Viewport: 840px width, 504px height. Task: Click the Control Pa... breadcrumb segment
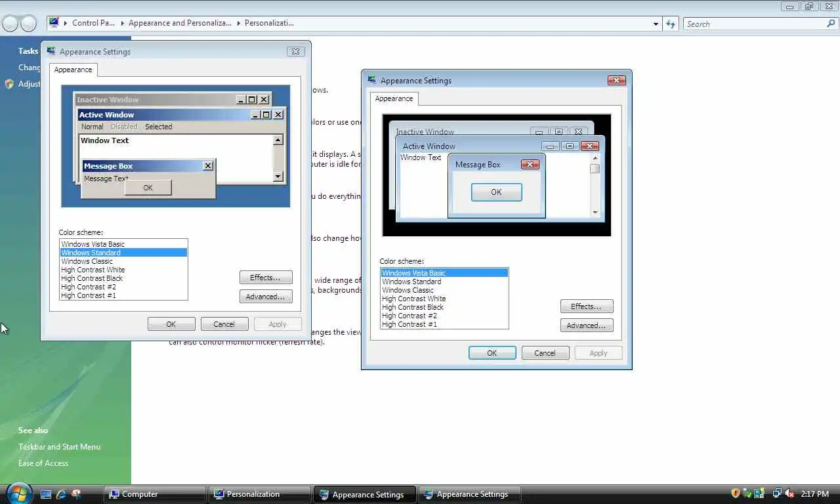pos(93,23)
